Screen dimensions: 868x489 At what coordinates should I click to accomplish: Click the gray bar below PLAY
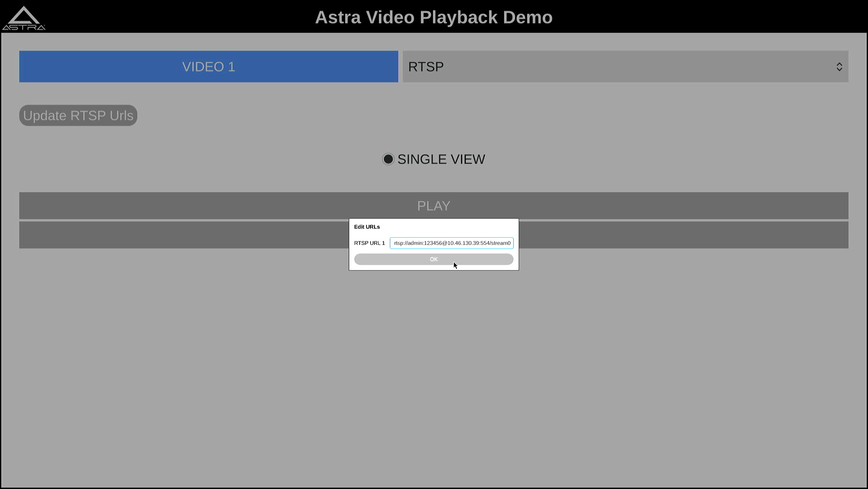tap(180, 235)
